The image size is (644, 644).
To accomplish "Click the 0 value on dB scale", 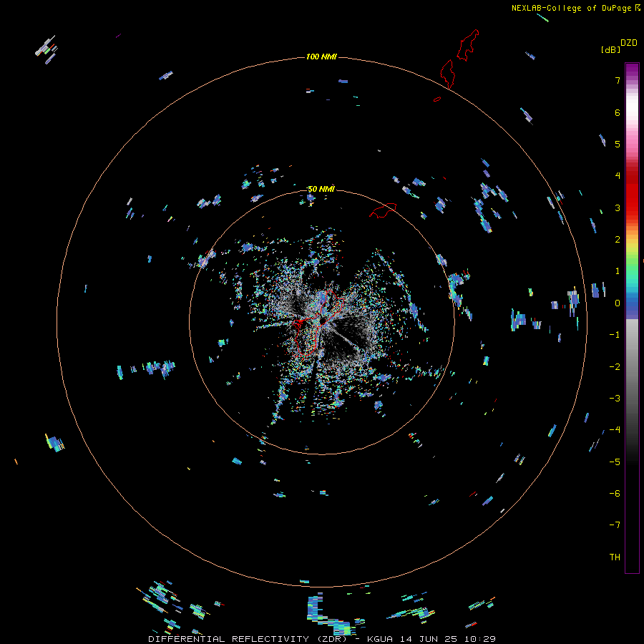I will coord(618,303).
